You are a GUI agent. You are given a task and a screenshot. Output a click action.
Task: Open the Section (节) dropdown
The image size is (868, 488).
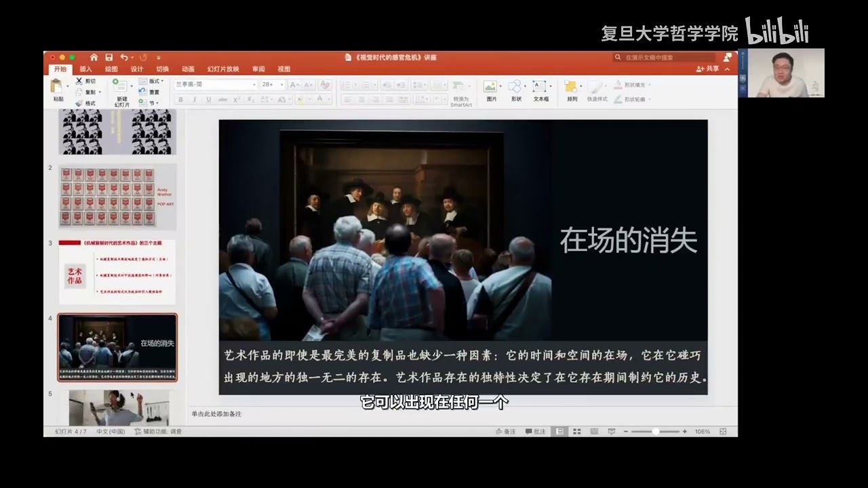click(x=149, y=103)
